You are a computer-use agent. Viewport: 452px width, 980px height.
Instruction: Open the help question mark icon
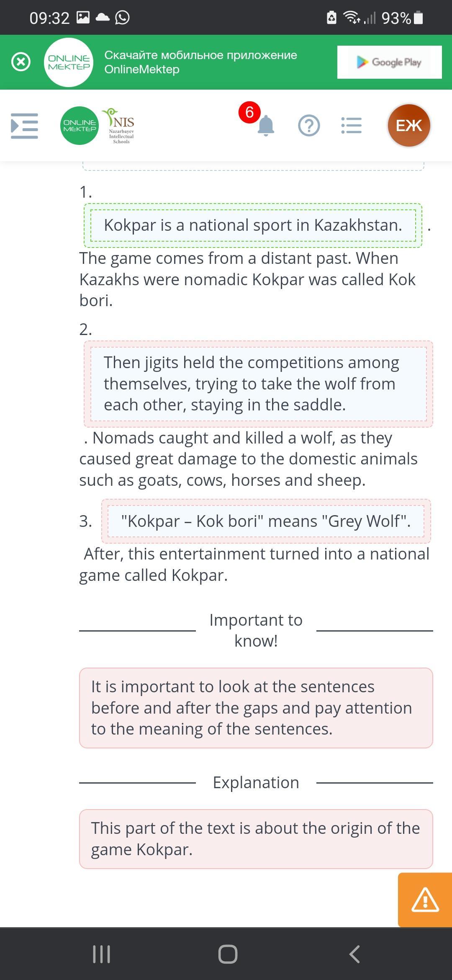click(309, 126)
